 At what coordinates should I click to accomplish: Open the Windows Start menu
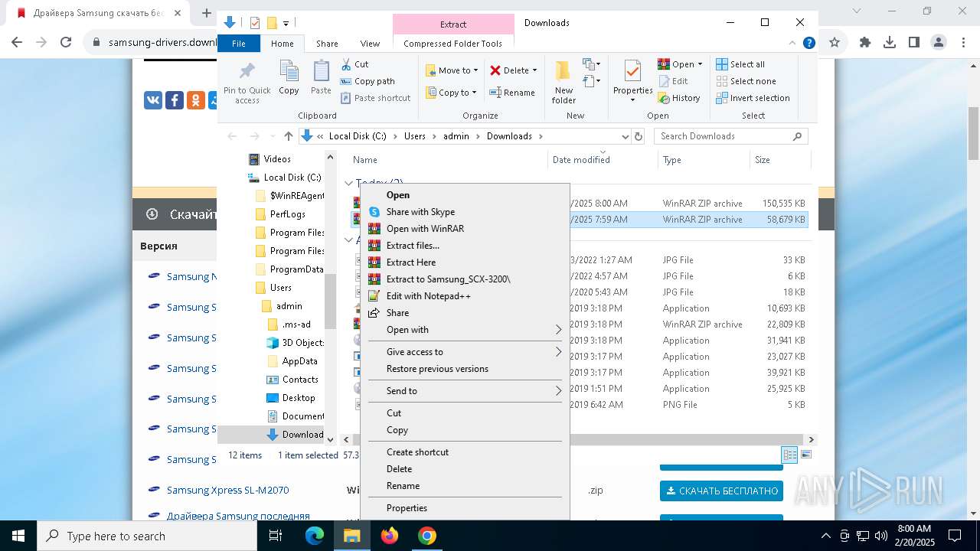click(18, 536)
